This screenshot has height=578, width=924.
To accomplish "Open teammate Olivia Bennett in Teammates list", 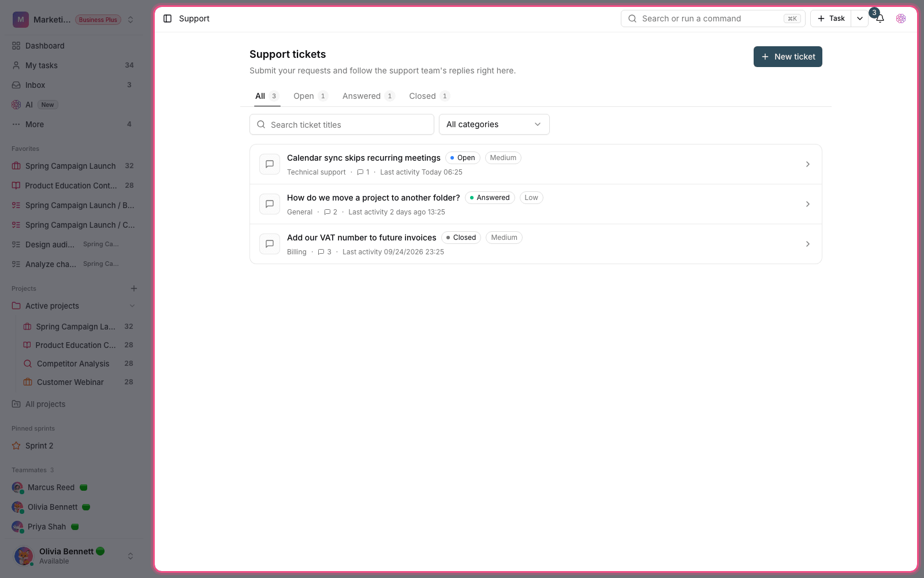I will click(x=74, y=507).
